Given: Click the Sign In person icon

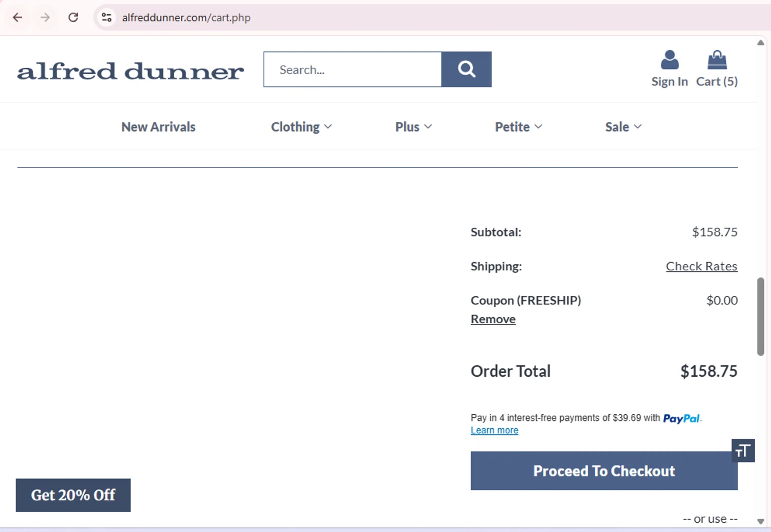Looking at the screenshot, I should click(x=669, y=60).
